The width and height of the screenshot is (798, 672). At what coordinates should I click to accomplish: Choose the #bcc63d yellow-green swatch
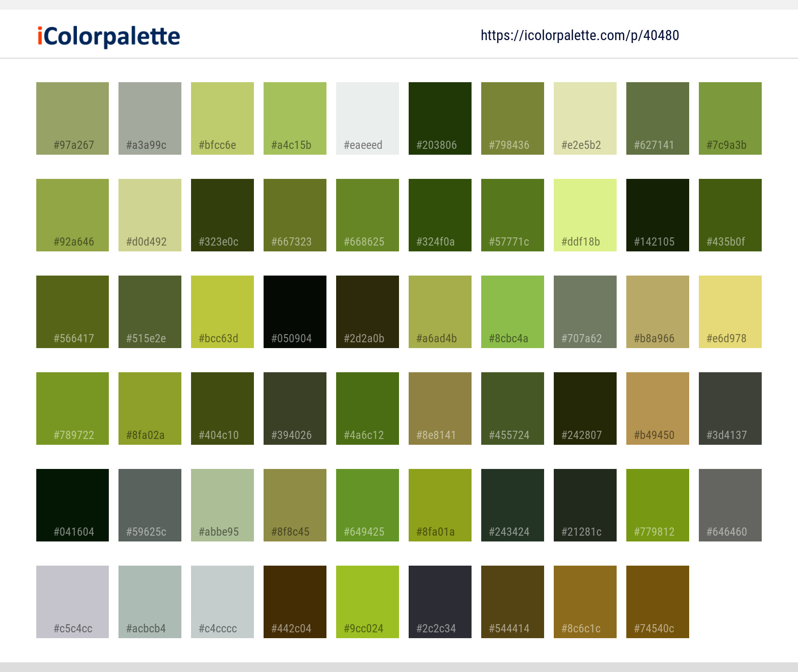coord(222,312)
